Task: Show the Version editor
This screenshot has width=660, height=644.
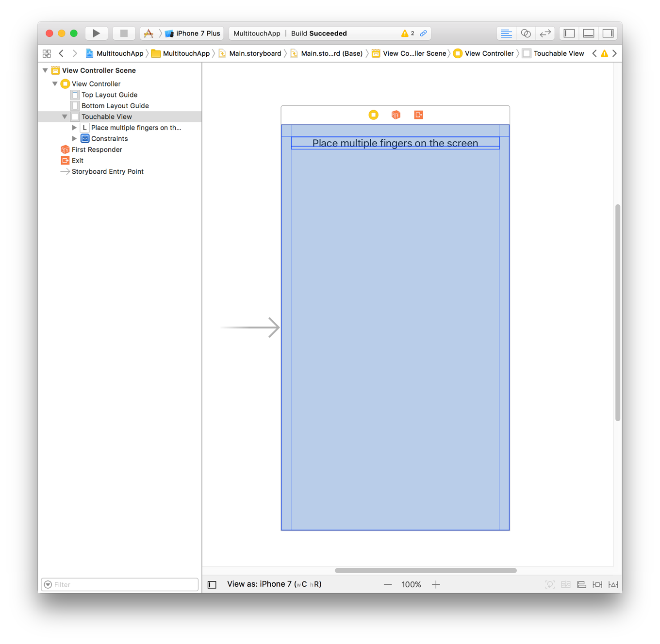Action: click(x=545, y=33)
